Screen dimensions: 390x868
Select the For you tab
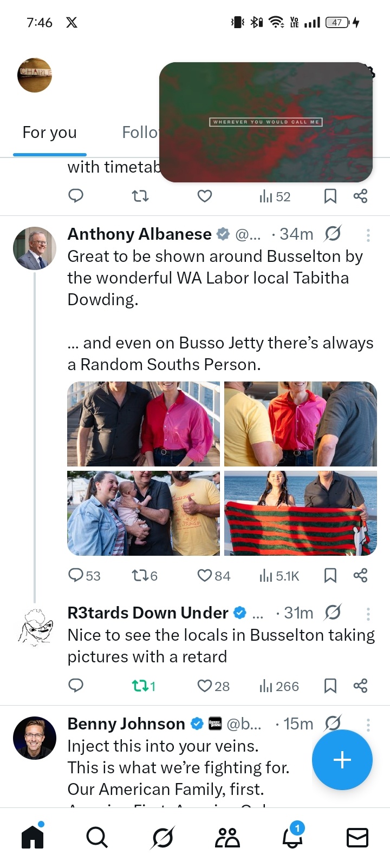point(50,133)
